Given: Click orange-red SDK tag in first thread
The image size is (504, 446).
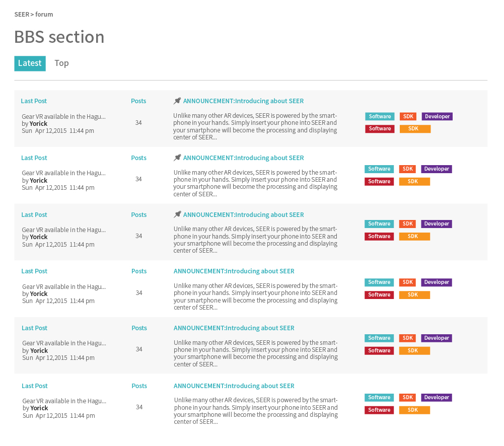Looking at the screenshot, I should tap(408, 116).
